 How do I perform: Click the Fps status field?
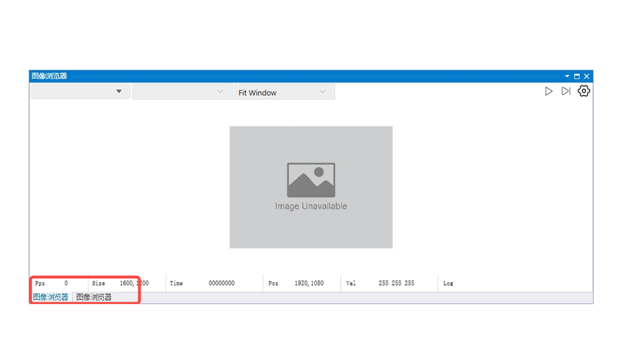tap(40, 283)
